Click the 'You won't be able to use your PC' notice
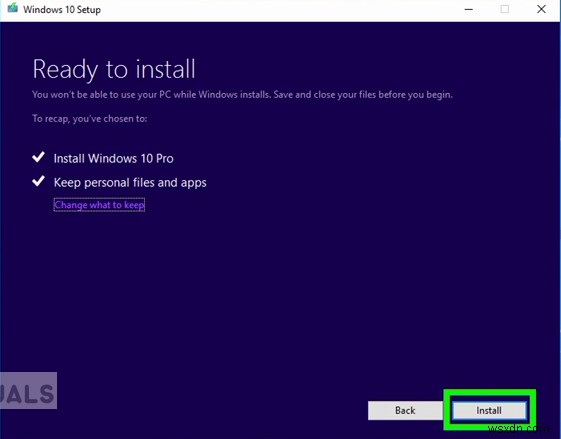The height and width of the screenshot is (439, 561). (x=242, y=94)
